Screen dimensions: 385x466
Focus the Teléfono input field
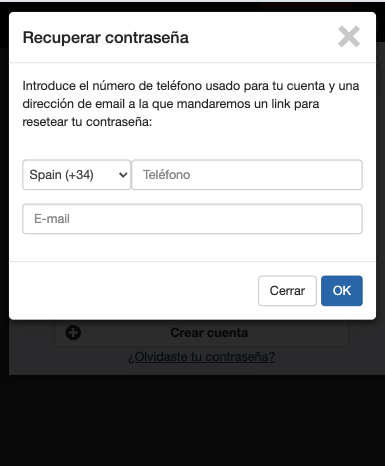click(x=247, y=175)
